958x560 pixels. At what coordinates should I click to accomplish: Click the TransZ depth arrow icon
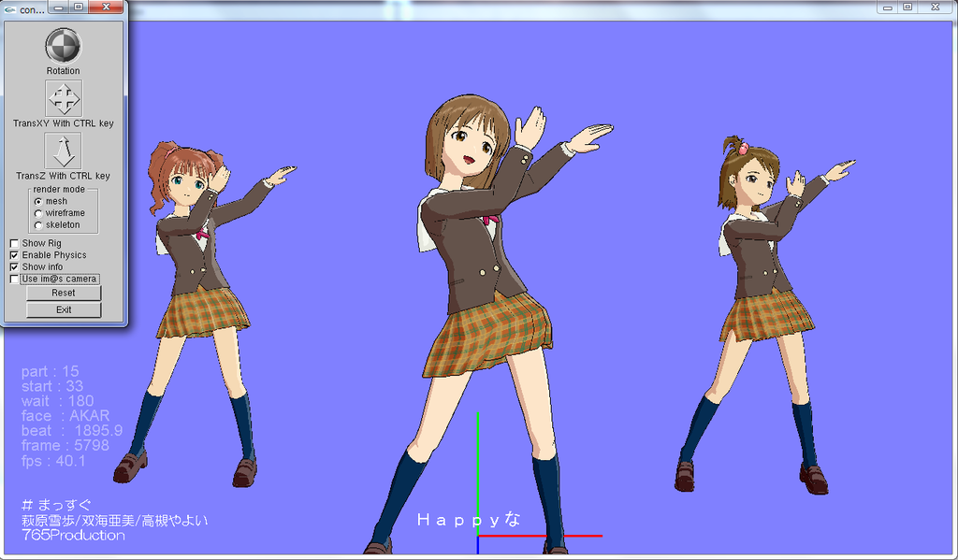(63, 151)
